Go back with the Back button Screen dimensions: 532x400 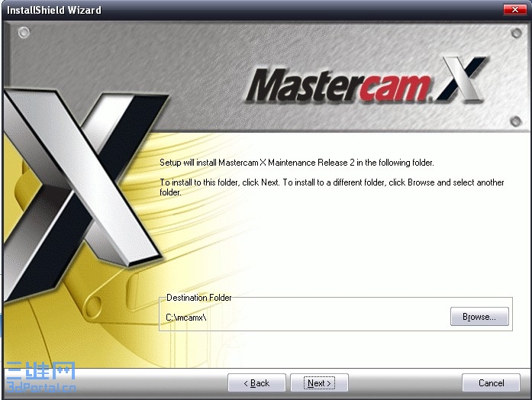[256, 382]
